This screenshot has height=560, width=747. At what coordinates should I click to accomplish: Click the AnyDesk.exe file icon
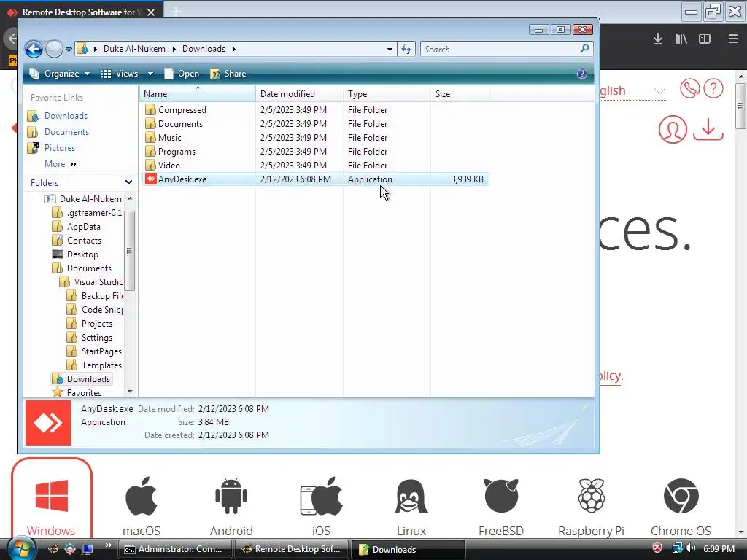coord(150,179)
